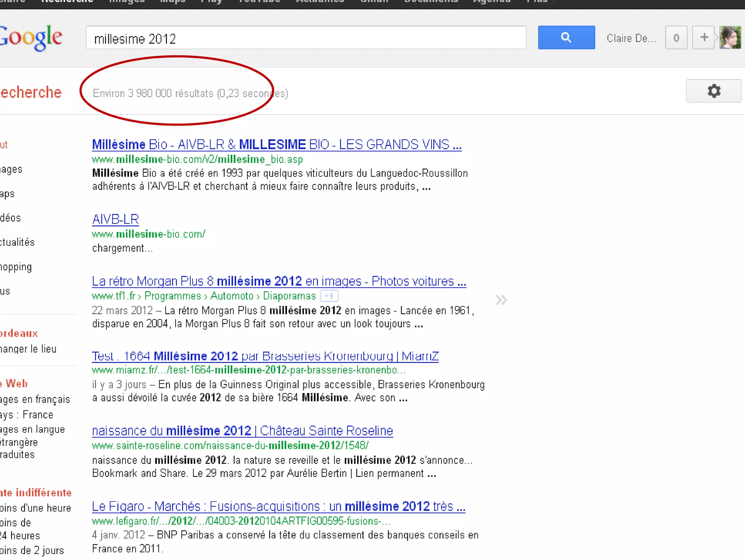The height and width of the screenshot is (560, 745).
Task: Click the blue magnifier search button
Action: pyautogui.click(x=566, y=37)
